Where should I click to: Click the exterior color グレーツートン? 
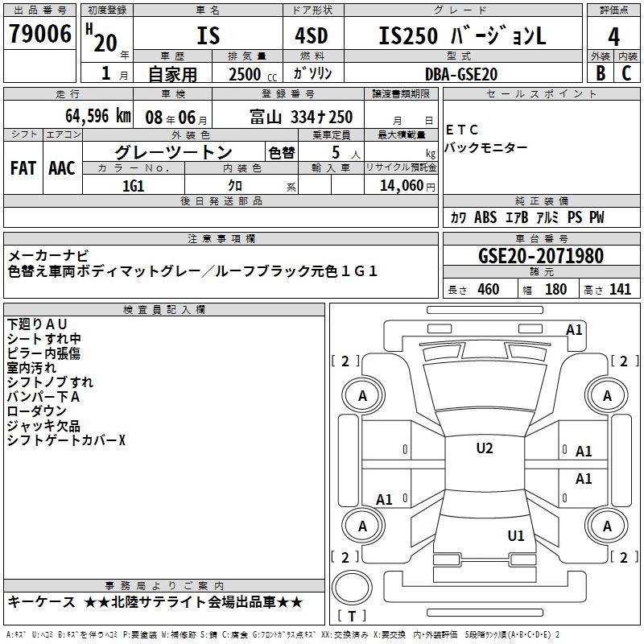pyautogui.click(x=173, y=152)
